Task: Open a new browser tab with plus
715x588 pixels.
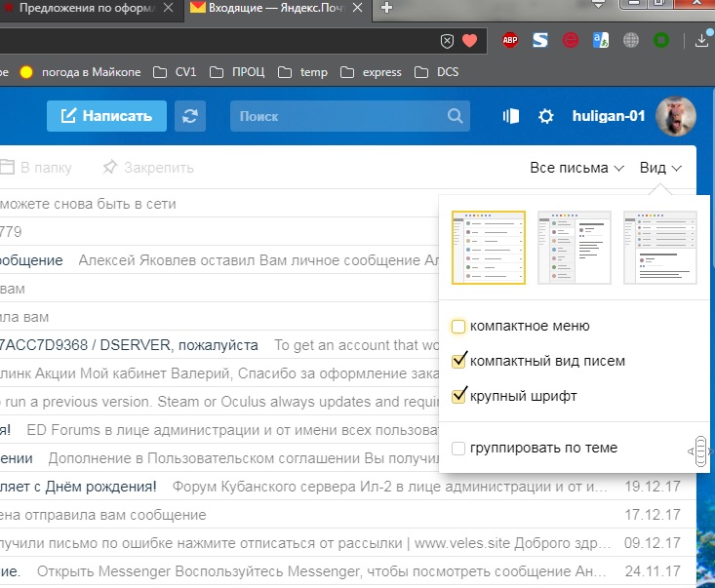Action: coord(386,8)
